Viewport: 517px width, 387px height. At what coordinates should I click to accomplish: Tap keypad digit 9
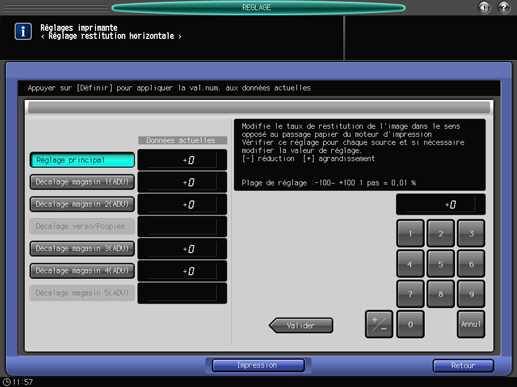point(471,294)
